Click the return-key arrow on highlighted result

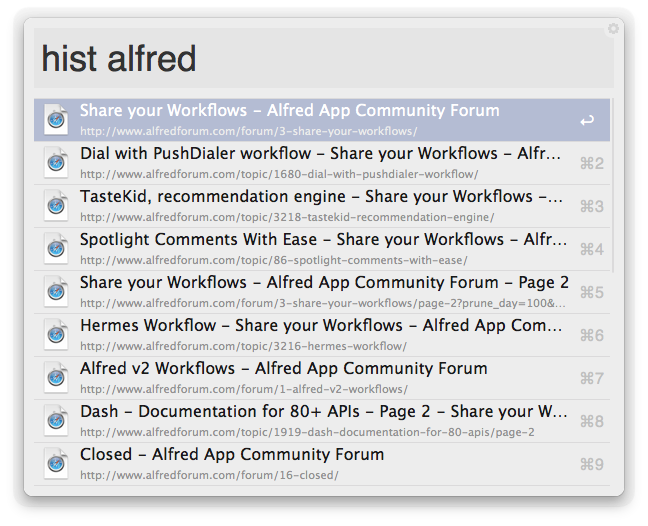(x=587, y=120)
